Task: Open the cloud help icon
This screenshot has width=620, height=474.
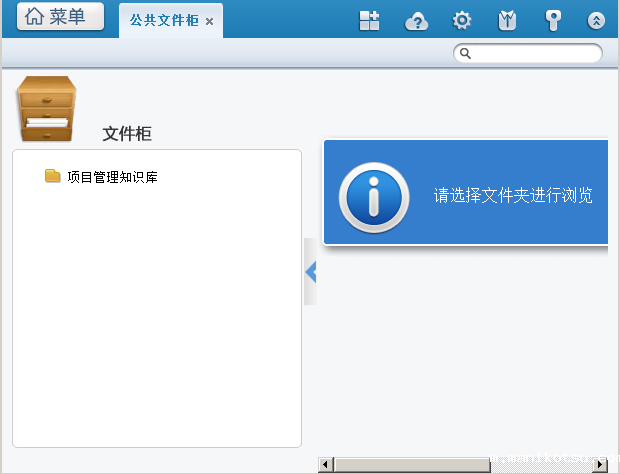Action: click(x=416, y=21)
